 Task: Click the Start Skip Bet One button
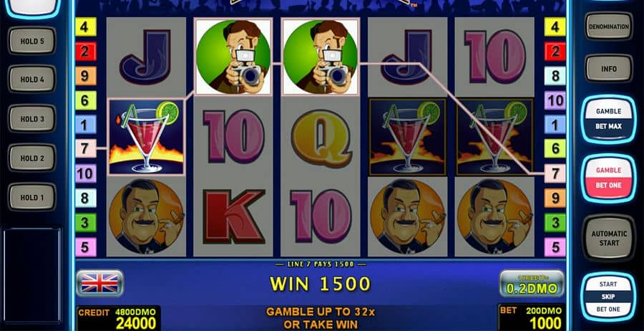pyautogui.click(x=609, y=297)
